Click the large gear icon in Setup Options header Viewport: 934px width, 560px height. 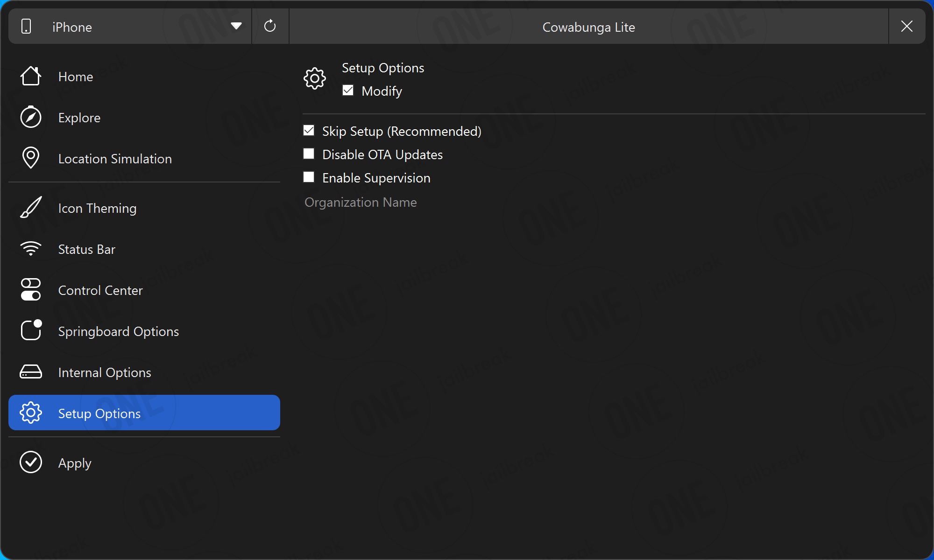coord(315,79)
